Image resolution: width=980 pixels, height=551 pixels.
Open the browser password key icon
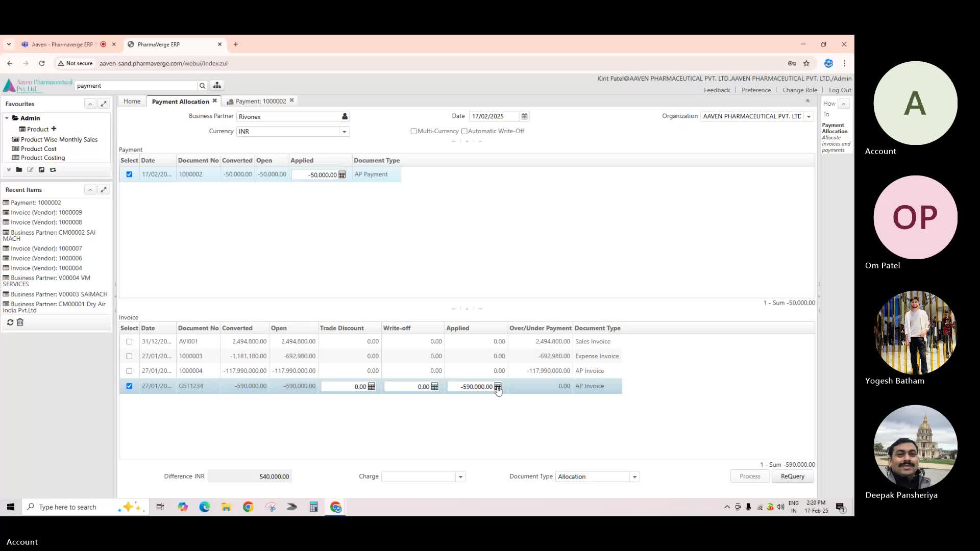click(792, 63)
